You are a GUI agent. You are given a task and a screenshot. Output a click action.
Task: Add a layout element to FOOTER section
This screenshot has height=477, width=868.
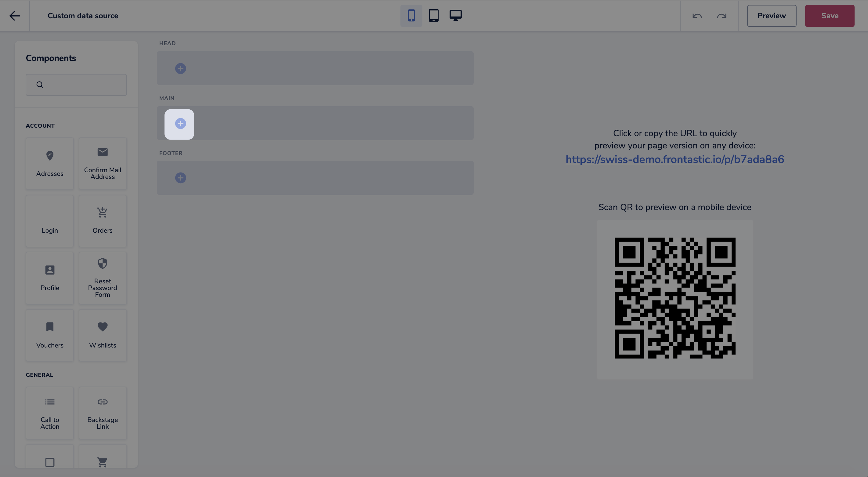pyautogui.click(x=181, y=178)
